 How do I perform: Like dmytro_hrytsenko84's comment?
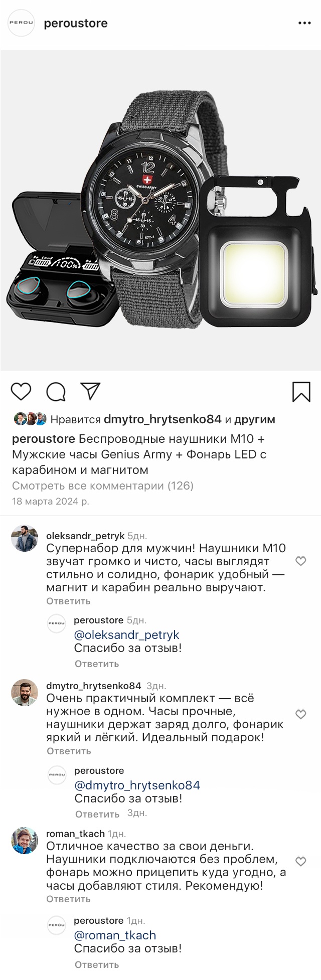pos(300,714)
